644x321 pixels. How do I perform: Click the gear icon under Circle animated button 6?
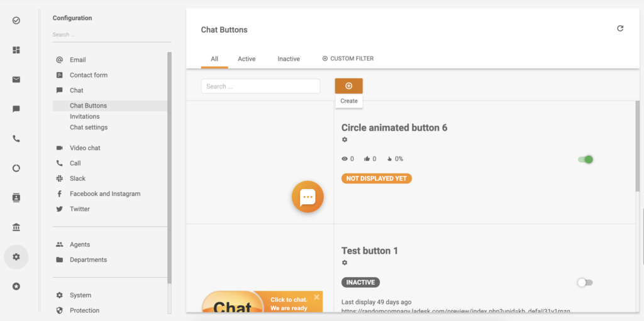pyautogui.click(x=345, y=139)
